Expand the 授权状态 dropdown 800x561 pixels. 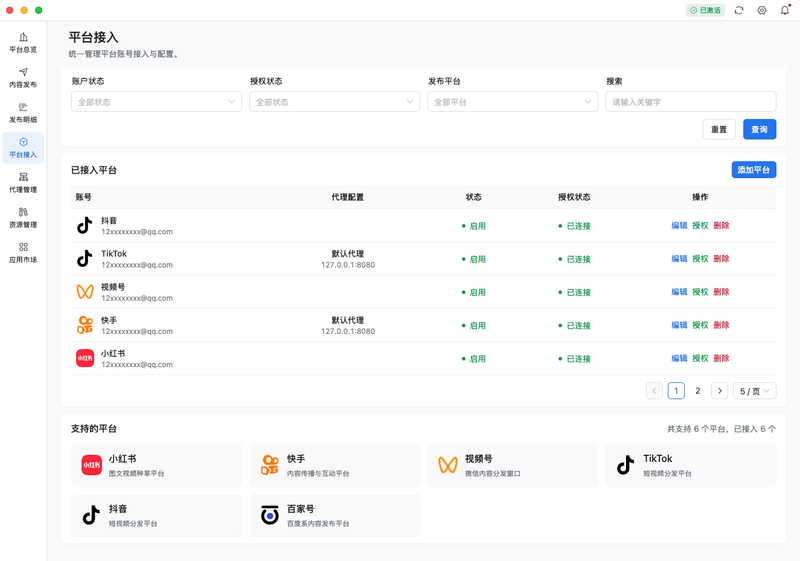pyautogui.click(x=334, y=102)
